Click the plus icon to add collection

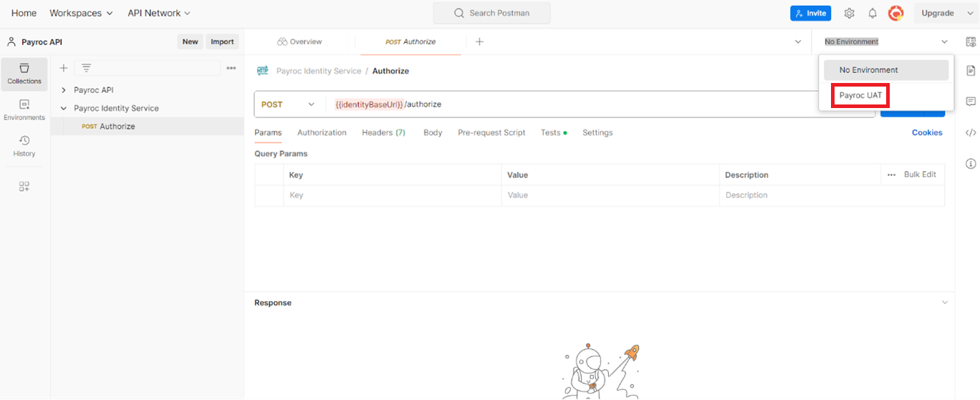pos(64,68)
